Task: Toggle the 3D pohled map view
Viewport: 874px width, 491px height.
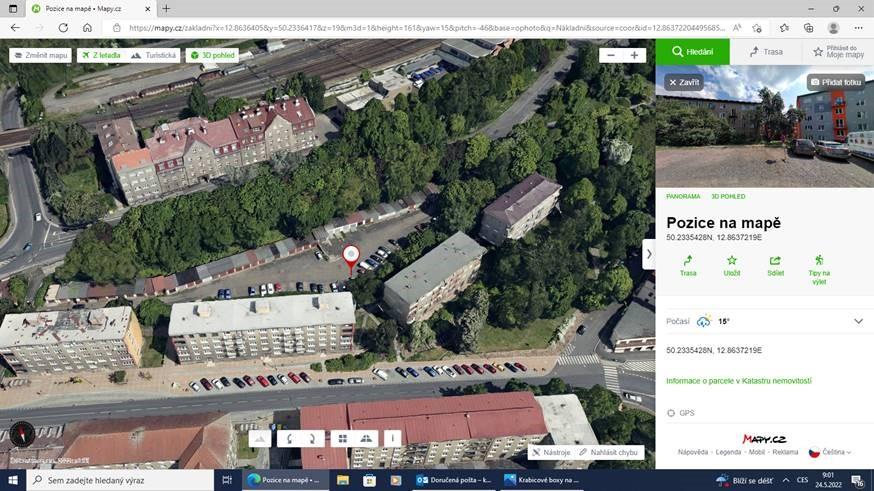Action: [212, 55]
